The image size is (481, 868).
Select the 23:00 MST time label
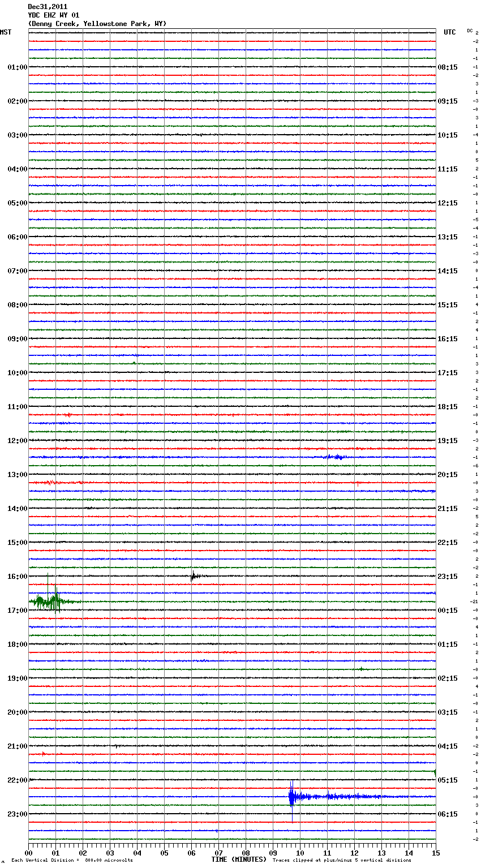click(x=18, y=814)
